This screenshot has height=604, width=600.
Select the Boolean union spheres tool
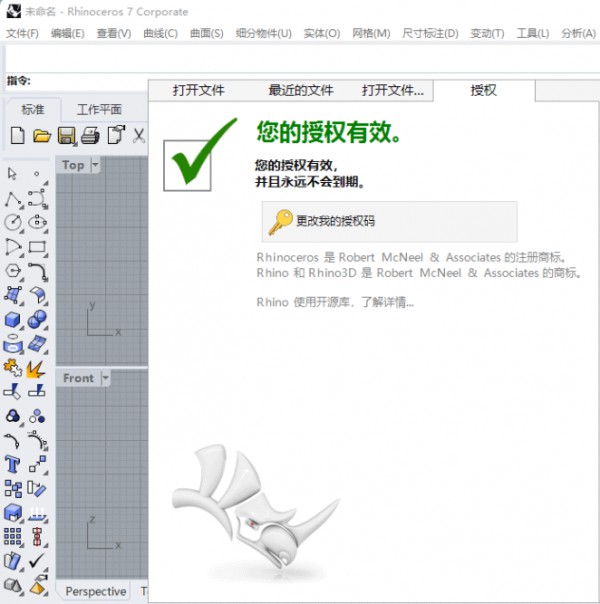point(37,319)
